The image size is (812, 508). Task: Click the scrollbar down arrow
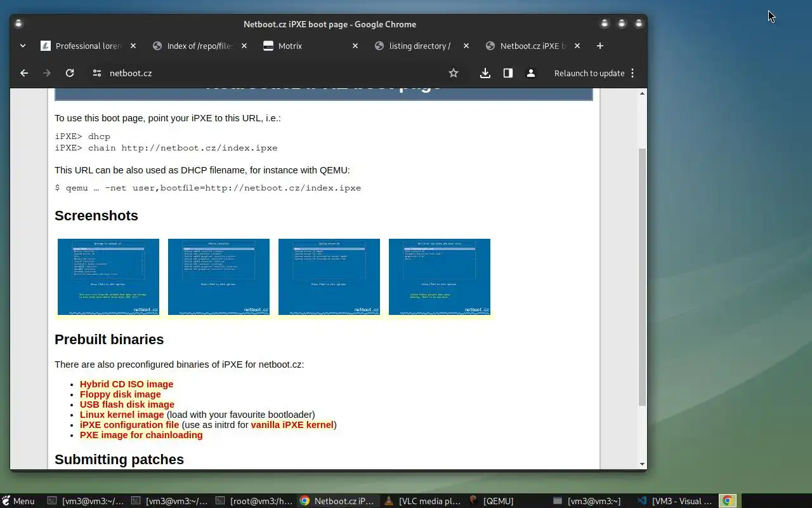[642, 465]
